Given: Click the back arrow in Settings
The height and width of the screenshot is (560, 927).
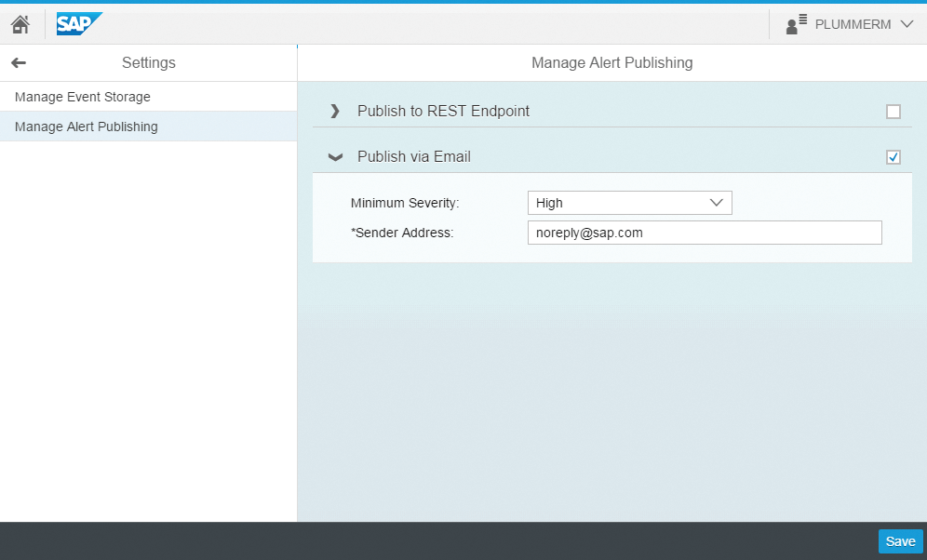Looking at the screenshot, I should tap(19, 62).
